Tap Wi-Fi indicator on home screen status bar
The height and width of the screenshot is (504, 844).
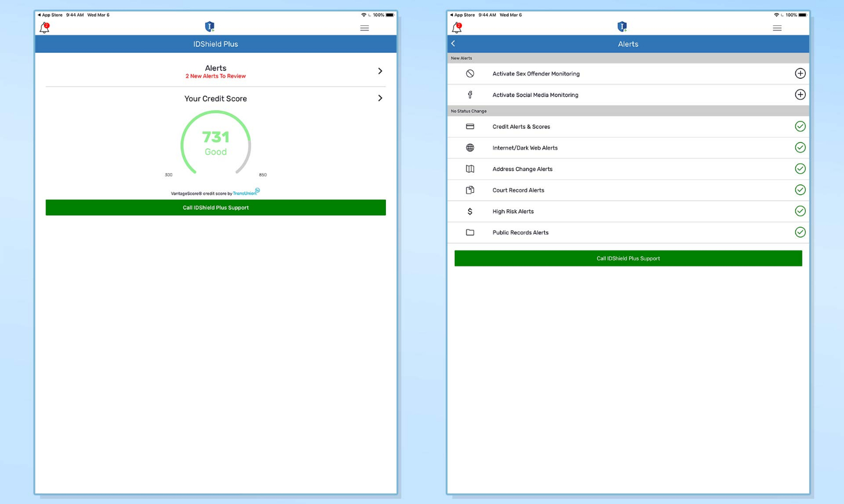pyautogui.click(x=363, y=15)
